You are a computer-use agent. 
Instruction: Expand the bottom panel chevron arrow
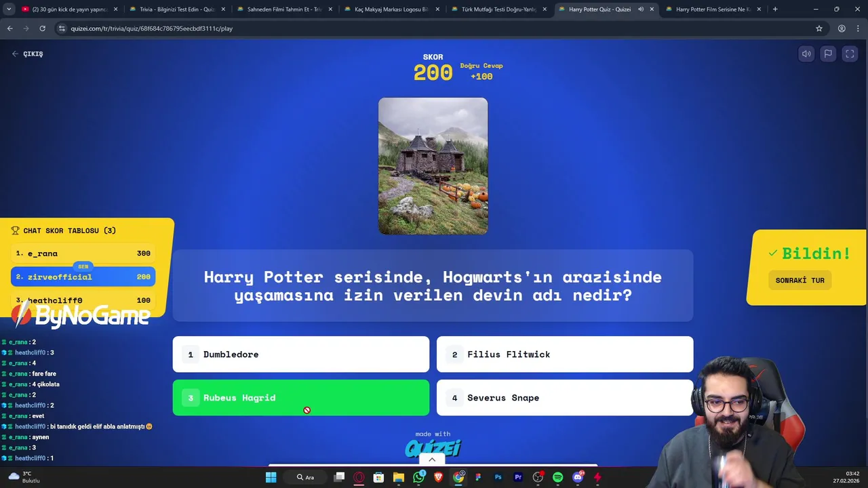[432, 460]
